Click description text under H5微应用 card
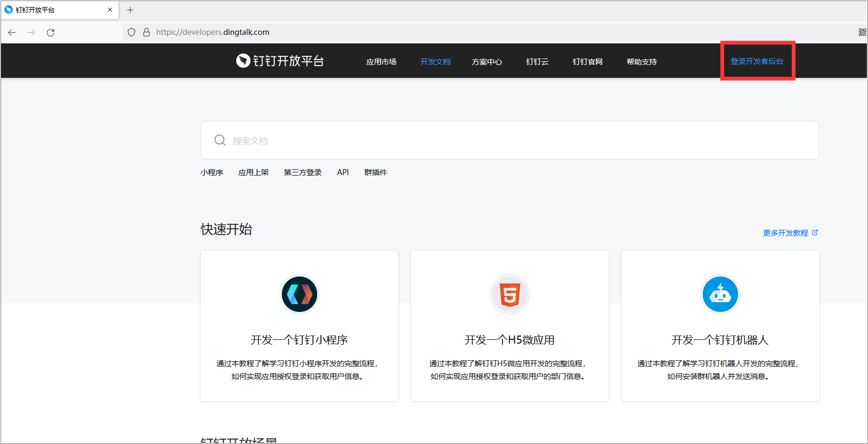The width and height of the screenshot is (868, 444). pos(508,370)
